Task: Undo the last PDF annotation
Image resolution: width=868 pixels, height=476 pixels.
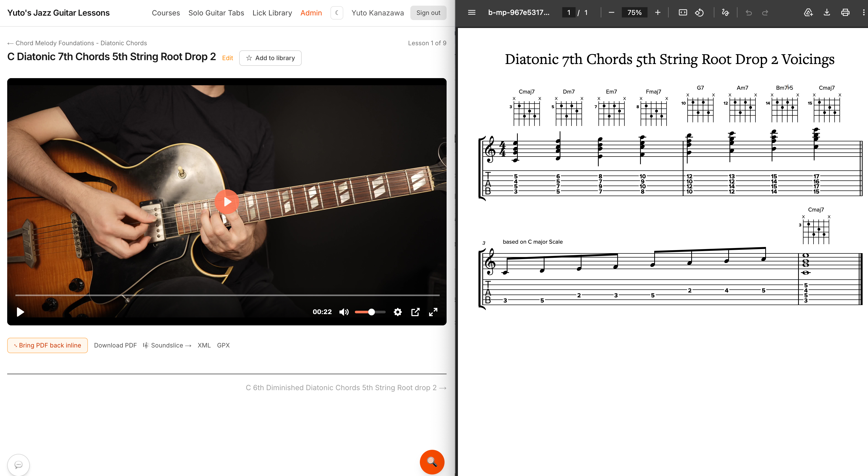Action: [x=748, y=13]
